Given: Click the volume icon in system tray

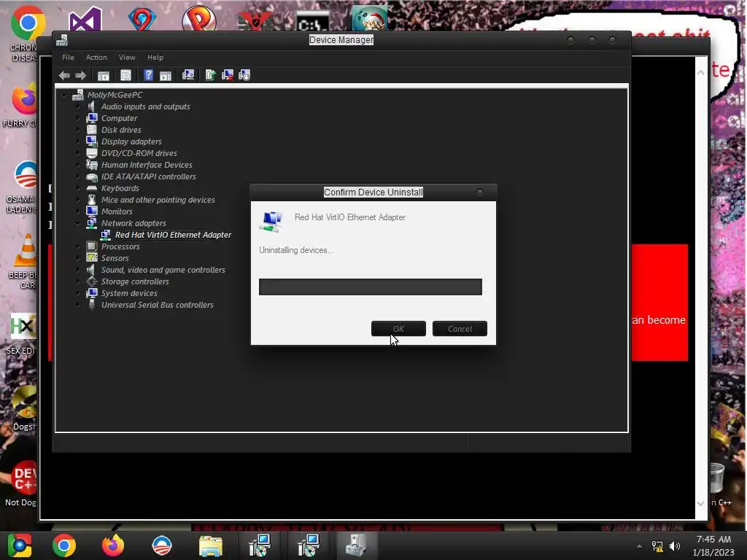Looking at the screenshot, I should 675,546.
